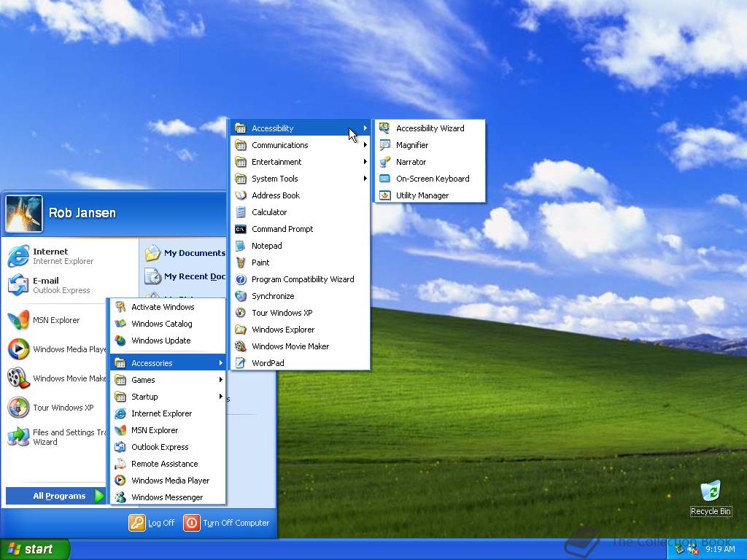Click Turn Off Computer button
This screenshot has width=747, height=560.
pyautogui.click(x=226, y=523)
